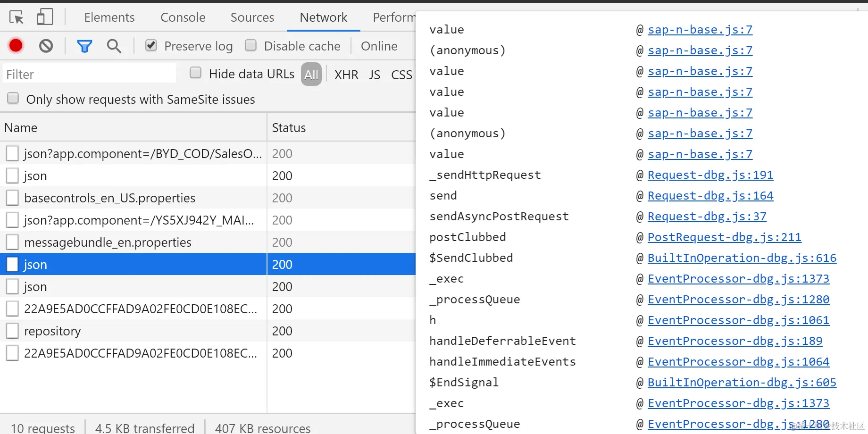Sort requests by the Name column header
Viewport: 868px width, 434px height.
click(x=134, y=127)
